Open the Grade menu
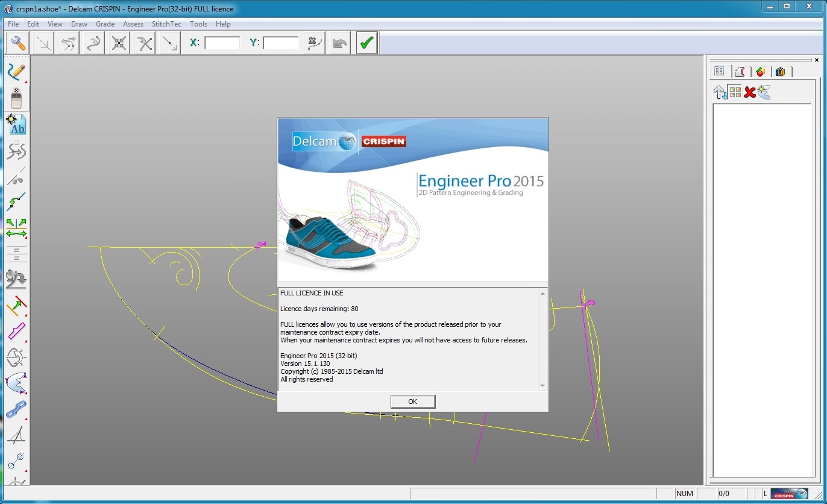 click(105, 24)
